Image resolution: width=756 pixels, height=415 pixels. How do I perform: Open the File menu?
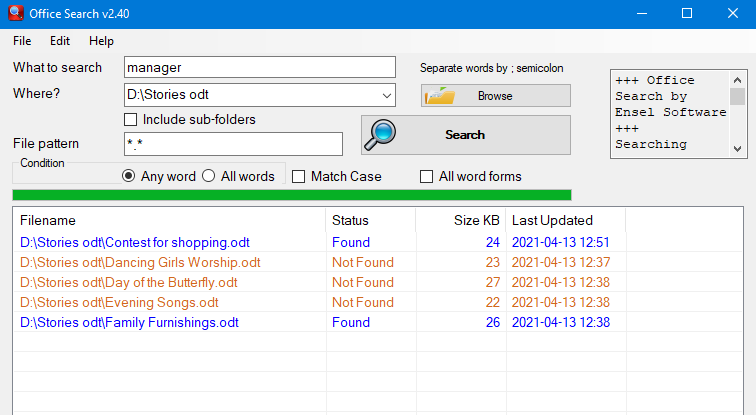(22, 41)
